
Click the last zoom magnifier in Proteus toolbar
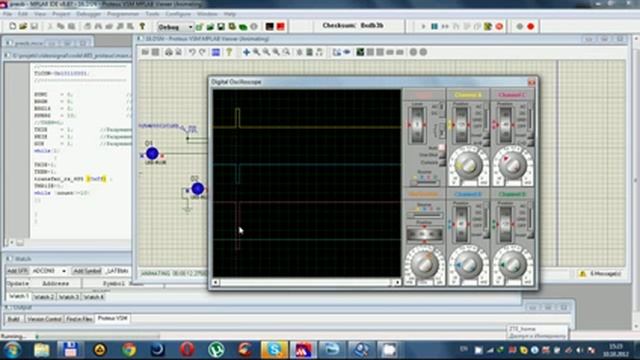[287, 52]
